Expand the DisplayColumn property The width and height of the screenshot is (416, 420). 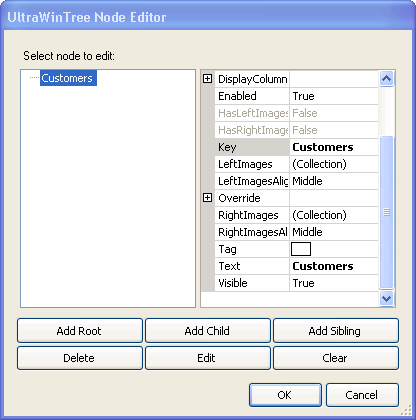pyautogui.click(x=207, y=79)
